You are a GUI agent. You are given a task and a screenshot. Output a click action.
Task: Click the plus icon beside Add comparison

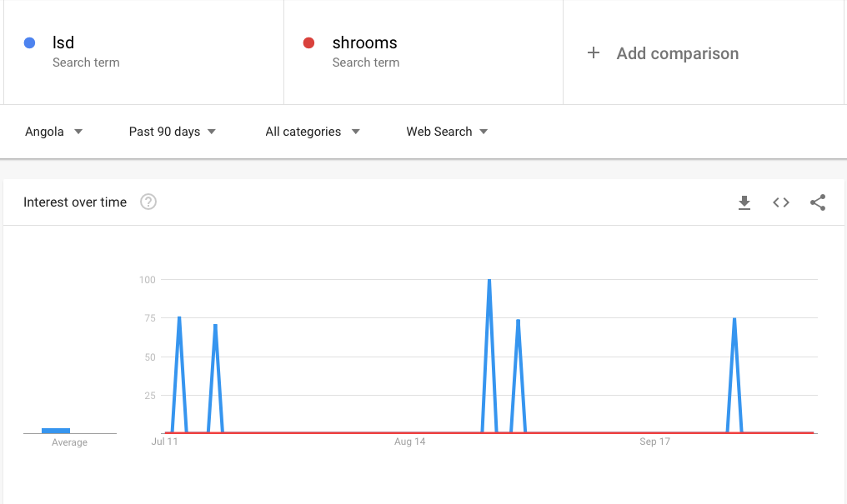tap(594, 53)
